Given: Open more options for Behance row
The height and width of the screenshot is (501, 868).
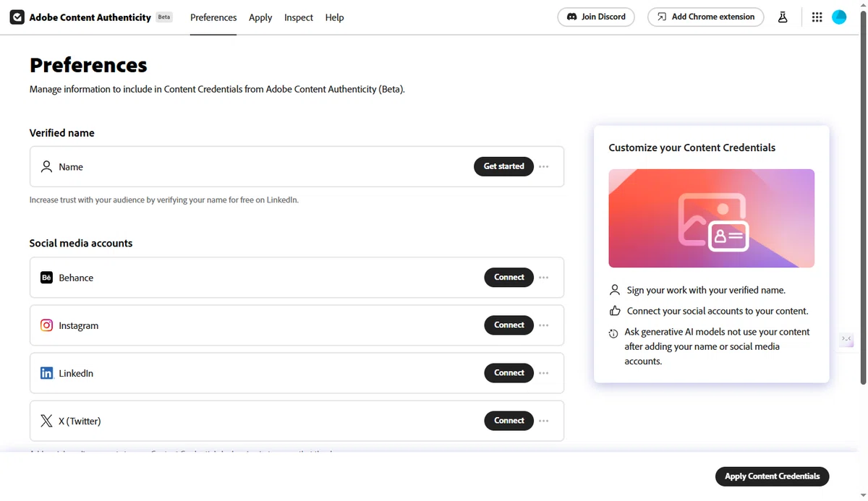Looking at the screenshot, I should (544, 278).
